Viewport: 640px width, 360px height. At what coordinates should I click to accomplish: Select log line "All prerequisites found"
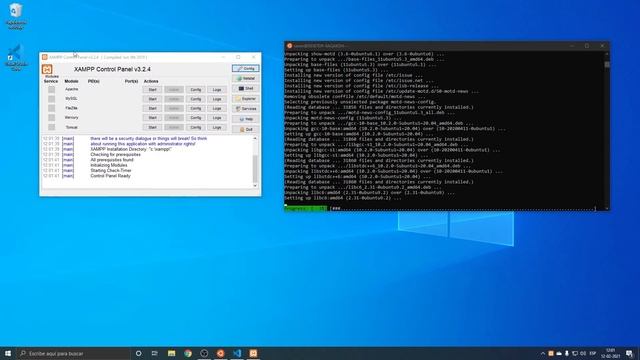pos(112,160)
